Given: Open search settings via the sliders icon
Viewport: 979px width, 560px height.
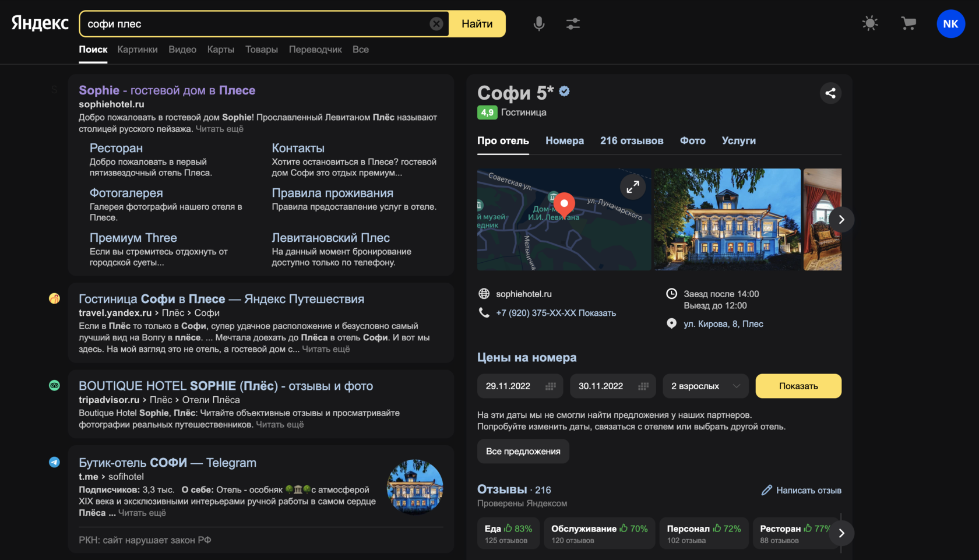Looking at the screenshot, I should 573,24.
